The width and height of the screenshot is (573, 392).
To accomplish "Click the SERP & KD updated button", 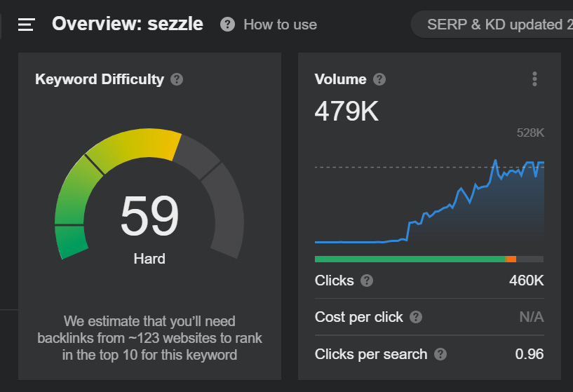I will point(492,25).
